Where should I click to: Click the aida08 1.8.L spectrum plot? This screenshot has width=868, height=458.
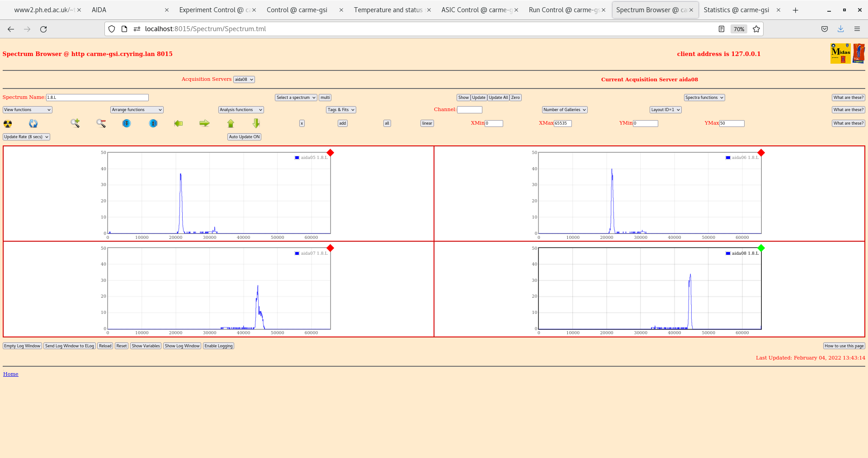pyautogui.click(x=650, y=288)
